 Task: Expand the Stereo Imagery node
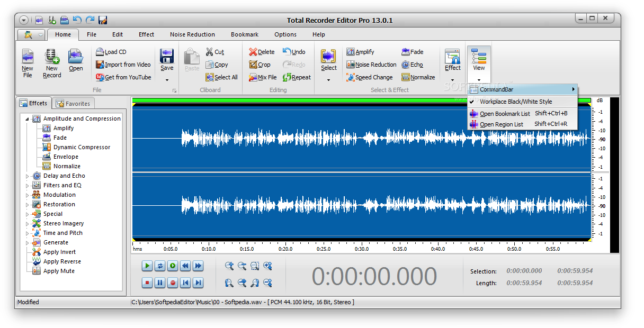coord(28,224)
